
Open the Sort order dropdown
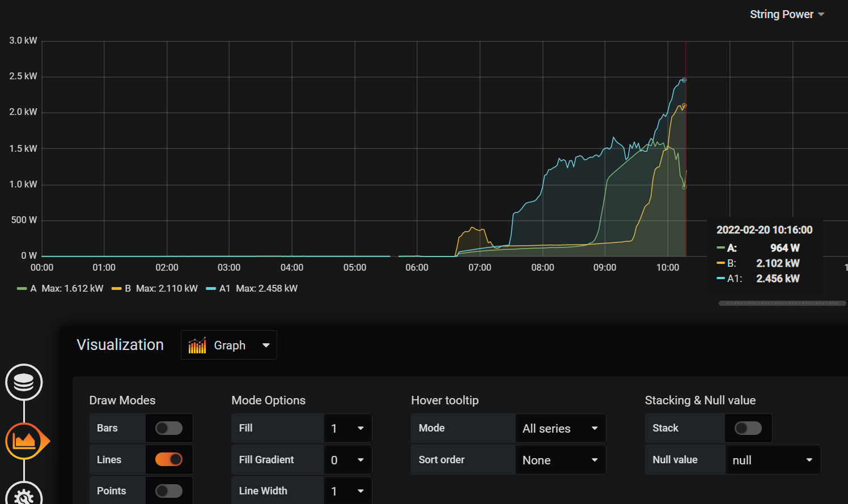tap(560, 460)
